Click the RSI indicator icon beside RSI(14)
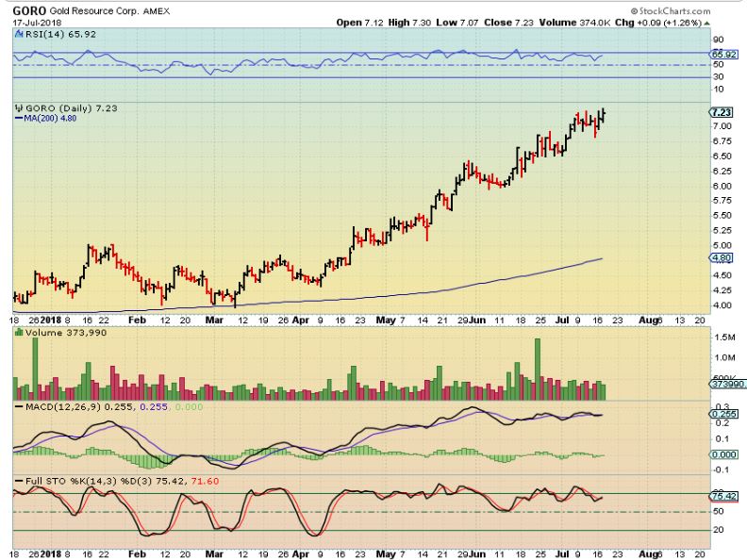The width and height of the screenshot is (747, 560). (19, 34)
